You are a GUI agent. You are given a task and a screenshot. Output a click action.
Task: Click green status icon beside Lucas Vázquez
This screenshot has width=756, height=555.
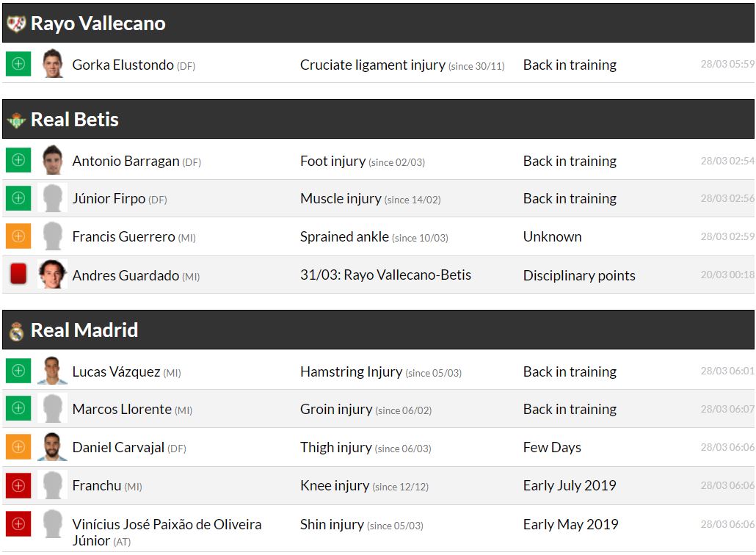pyautogui.click(x=18, y=371)
